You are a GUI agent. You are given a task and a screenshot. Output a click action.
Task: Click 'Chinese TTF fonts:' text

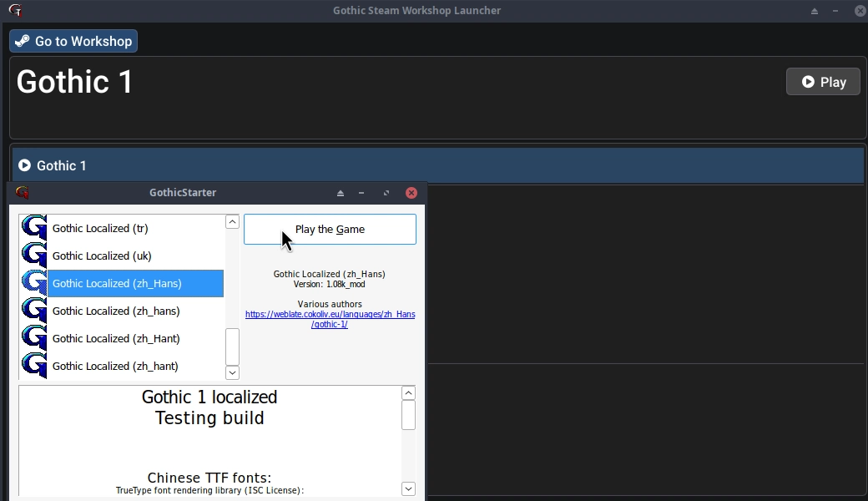tap(209, 477)
